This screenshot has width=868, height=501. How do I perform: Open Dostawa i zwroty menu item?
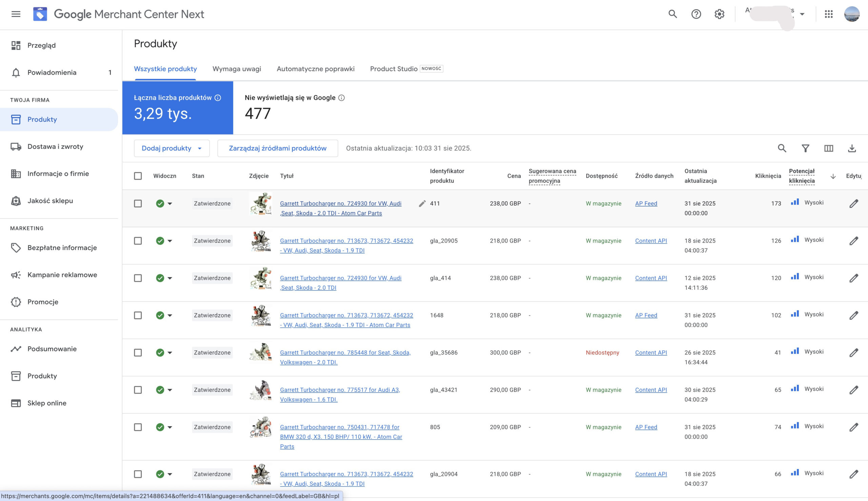click(x=59, y=146)
